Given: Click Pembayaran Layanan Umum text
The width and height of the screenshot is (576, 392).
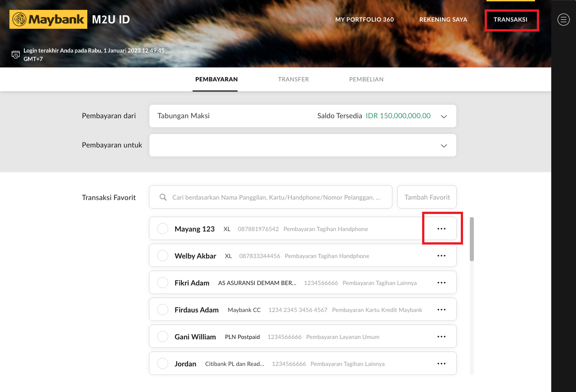Looking at the screenshot, I should click(343, 337).
